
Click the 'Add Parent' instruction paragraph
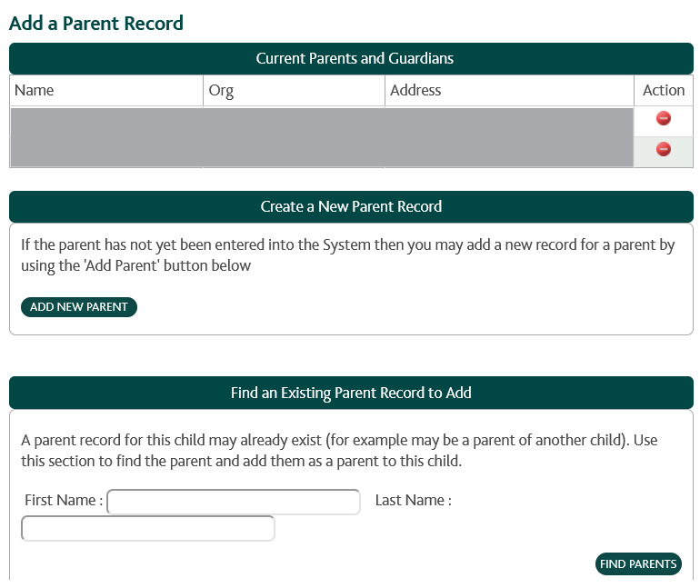pyautogui.click(x=348, y=255)
